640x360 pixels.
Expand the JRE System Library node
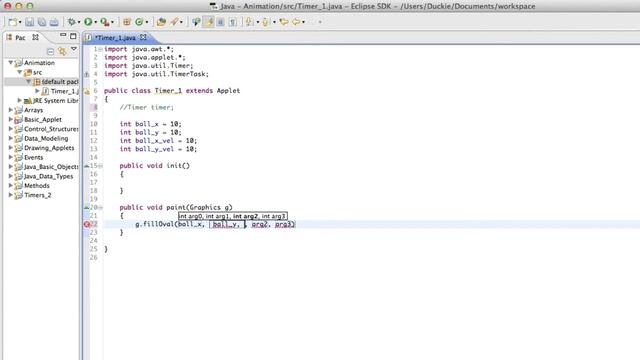click(19, 100)
